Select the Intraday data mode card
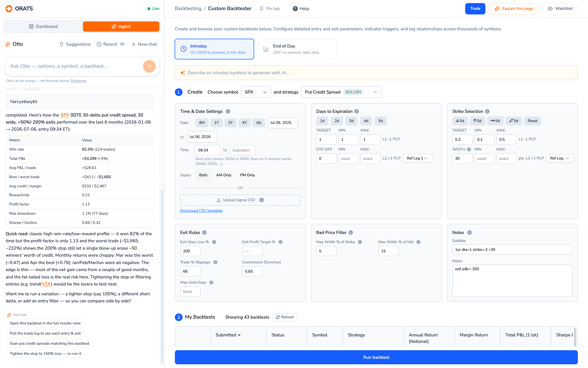The image size is (588, 368). 214,49
